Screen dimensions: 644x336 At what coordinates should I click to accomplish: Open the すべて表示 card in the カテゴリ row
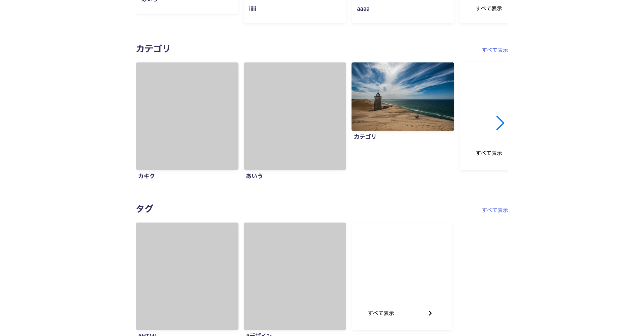(484, 116)
